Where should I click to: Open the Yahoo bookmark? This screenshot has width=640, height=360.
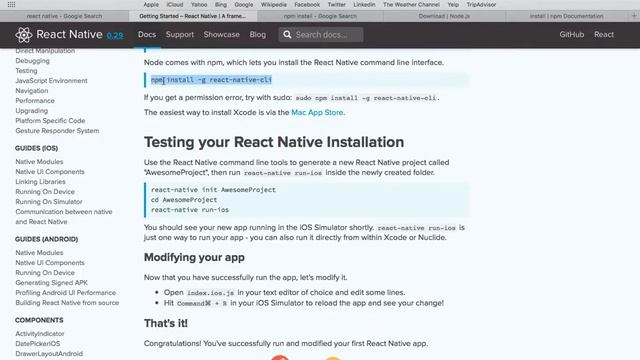[199, 4]
